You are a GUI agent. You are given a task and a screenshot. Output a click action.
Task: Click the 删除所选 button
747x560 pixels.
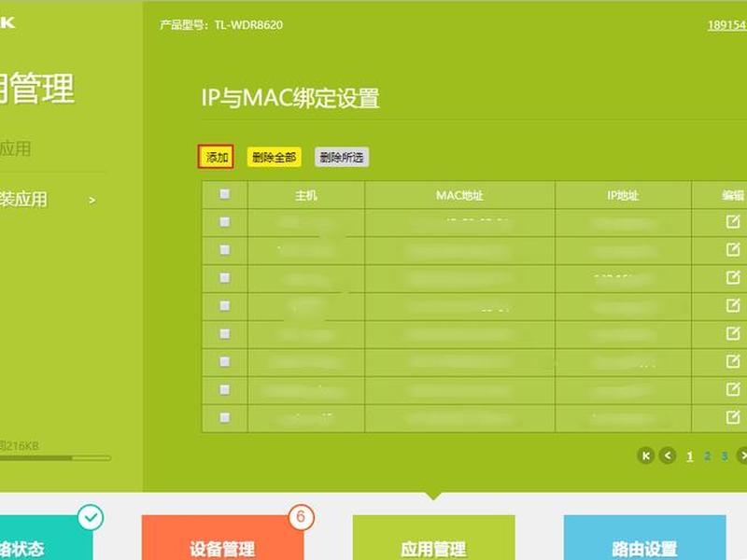[342, 157]
